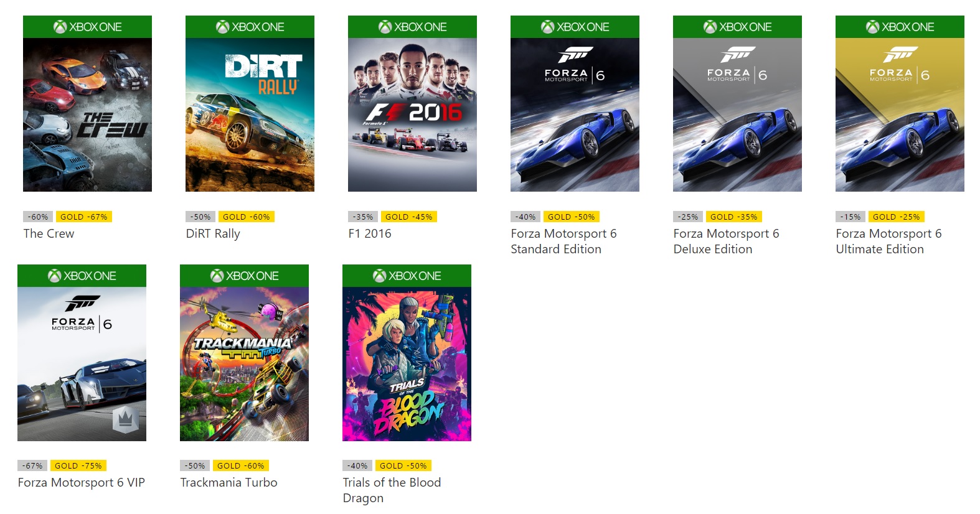Viewport: 980px width, 514px height.
Task: Open The Crew cover art
Action: pos(87,115)
